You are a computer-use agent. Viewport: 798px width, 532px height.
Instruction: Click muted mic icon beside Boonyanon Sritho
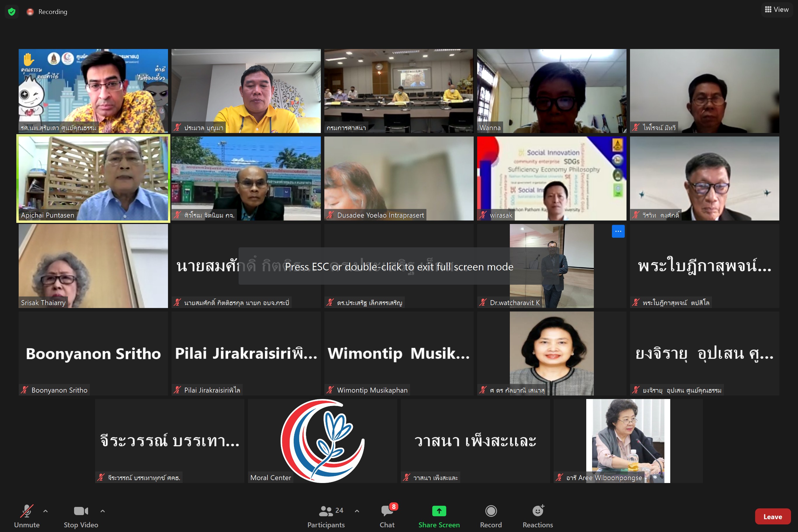[24, 390]
